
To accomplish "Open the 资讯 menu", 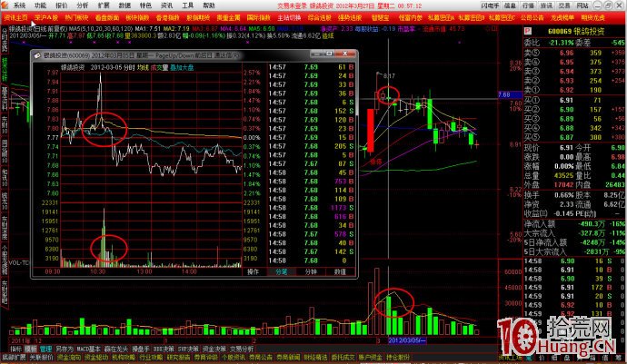I will pos(167,5).
